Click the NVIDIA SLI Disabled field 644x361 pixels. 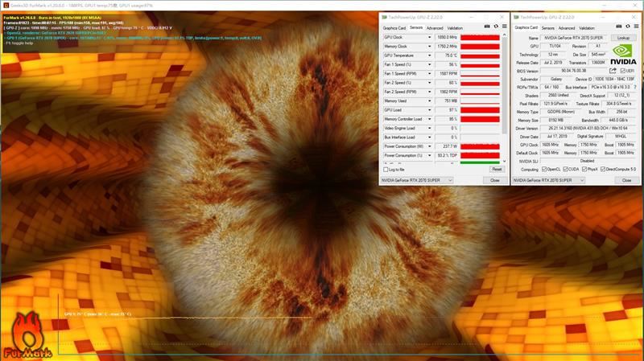click(588, 162)
